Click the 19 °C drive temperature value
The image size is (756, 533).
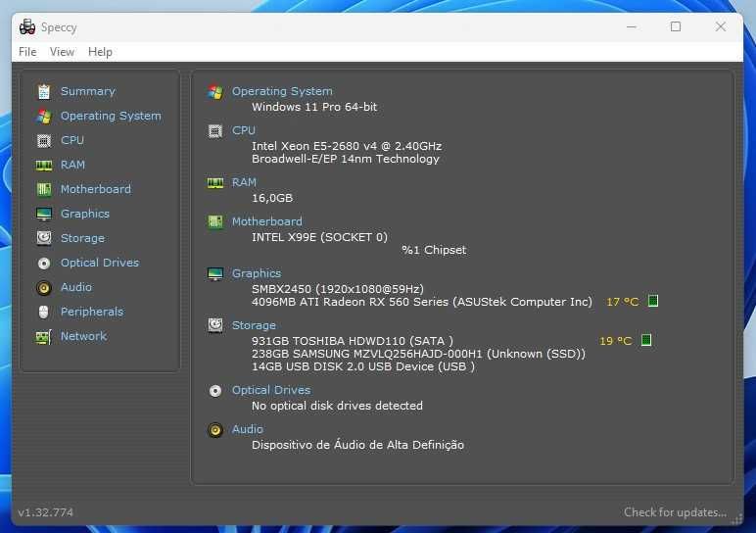pos(616,341)
